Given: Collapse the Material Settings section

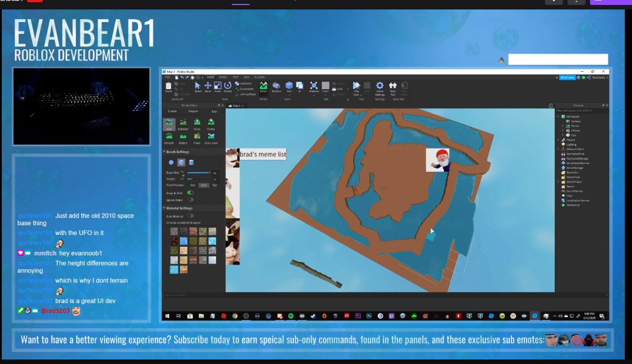Looking at the screenshot, I should [164, 208].
